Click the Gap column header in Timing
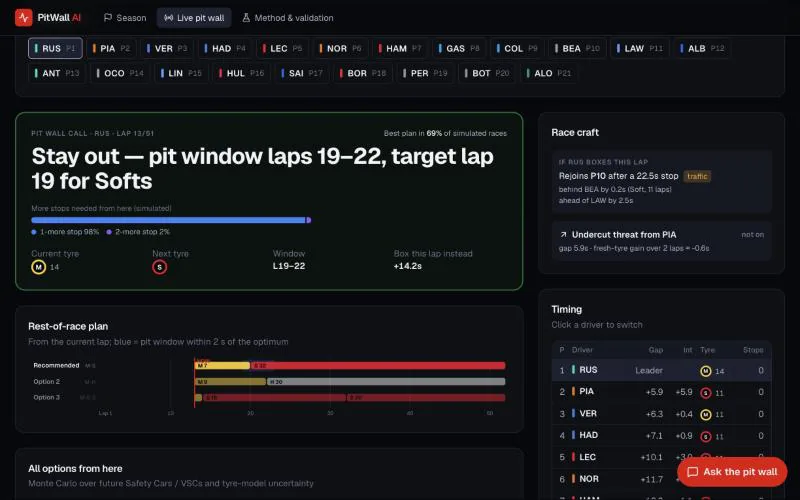Image resolution: width=800 pixels, height=500 pixels. tap(656, 350)
